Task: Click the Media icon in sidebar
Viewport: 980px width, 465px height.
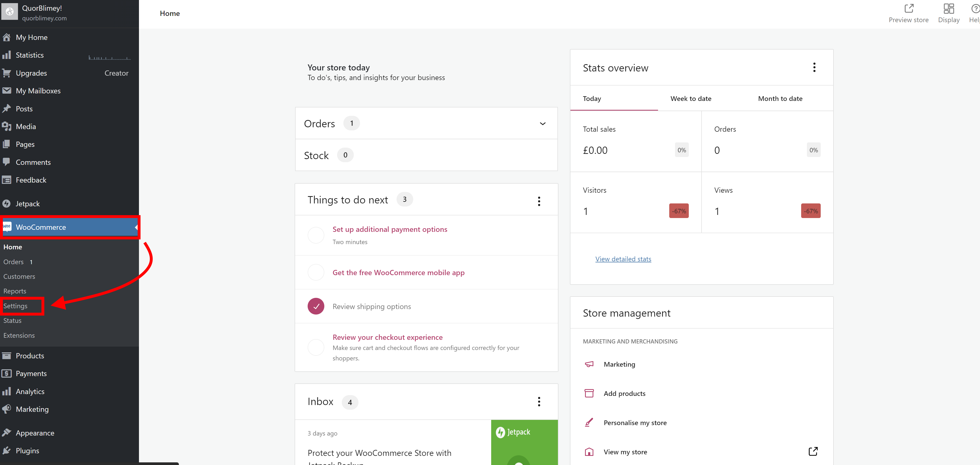Action: (x=7, y=126)
